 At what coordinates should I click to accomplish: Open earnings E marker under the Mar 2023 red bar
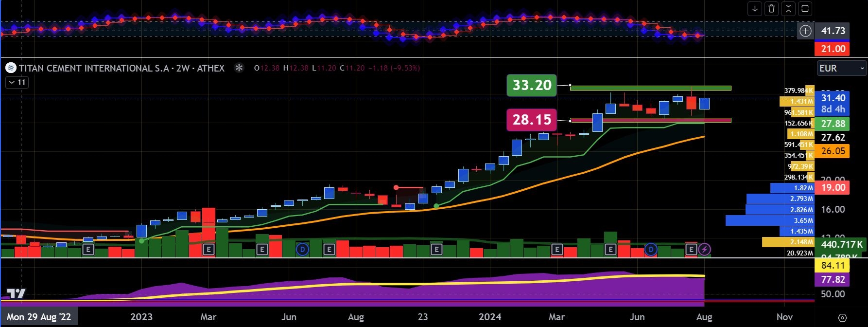[208, 250]
